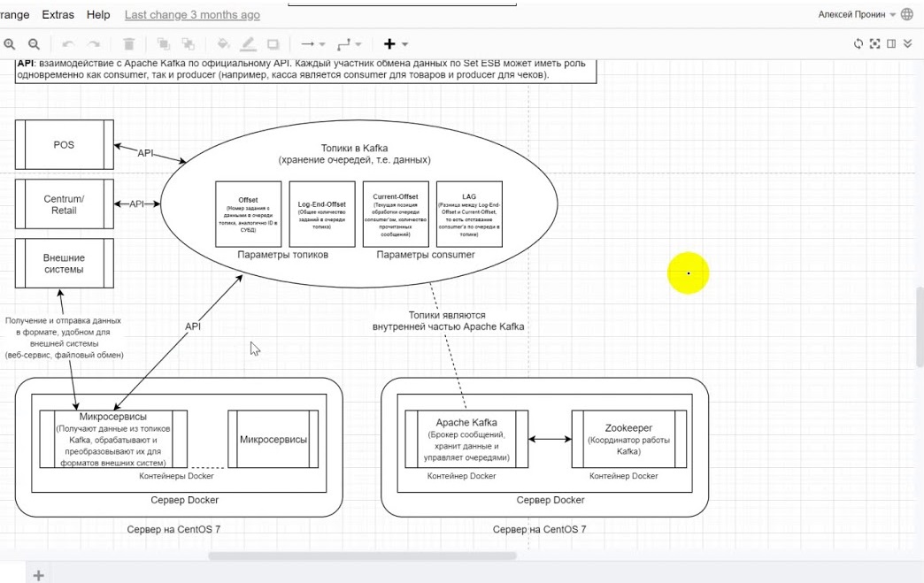The image size is (924, 583).
Task: Click the Zoom In magnifier icon
Action: [x=10, y=43]
